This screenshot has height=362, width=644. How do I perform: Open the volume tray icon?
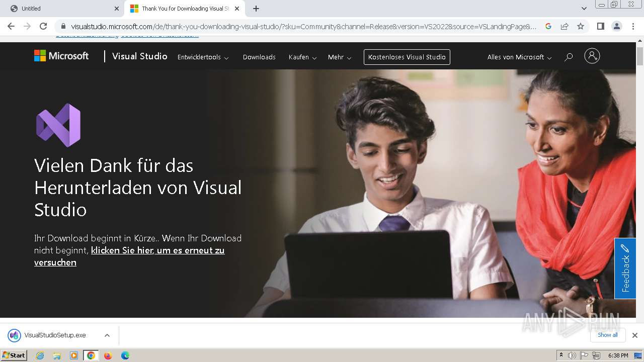(x=572, y=355)
